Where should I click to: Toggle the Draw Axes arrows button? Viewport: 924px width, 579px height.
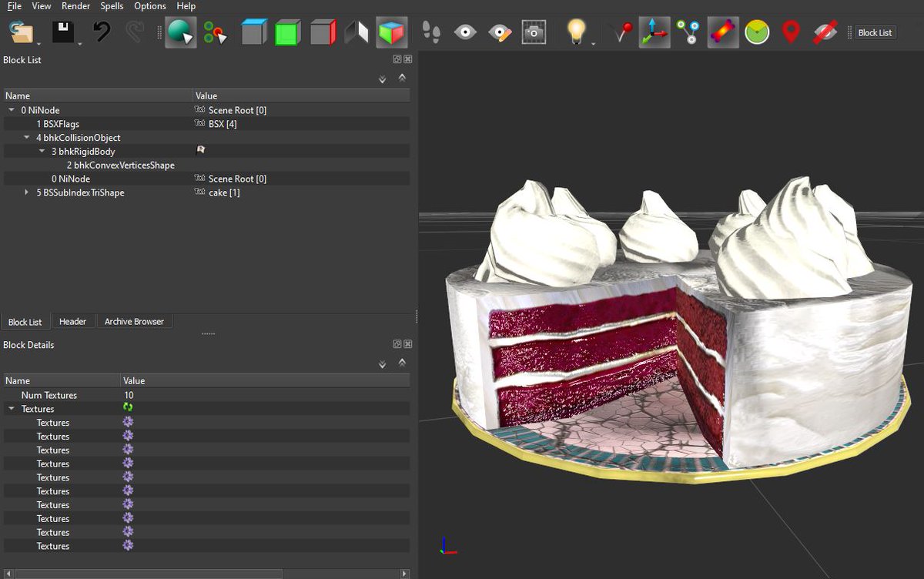point(654,32)
